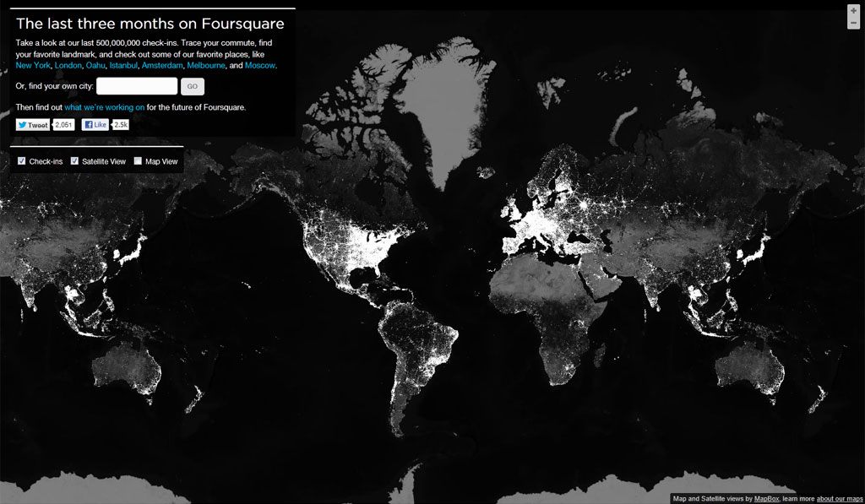Click the Tweet button

coord(33,125)
